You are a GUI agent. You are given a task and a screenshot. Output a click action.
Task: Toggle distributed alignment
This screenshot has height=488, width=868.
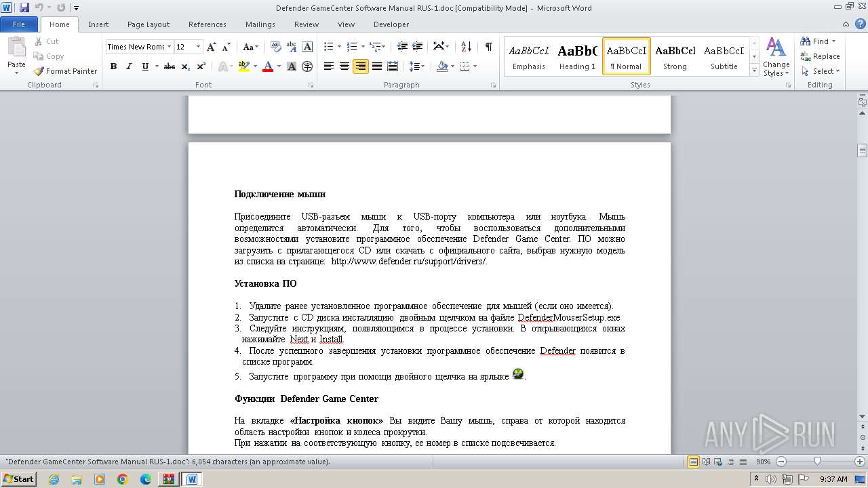click(x=393, y=66)
